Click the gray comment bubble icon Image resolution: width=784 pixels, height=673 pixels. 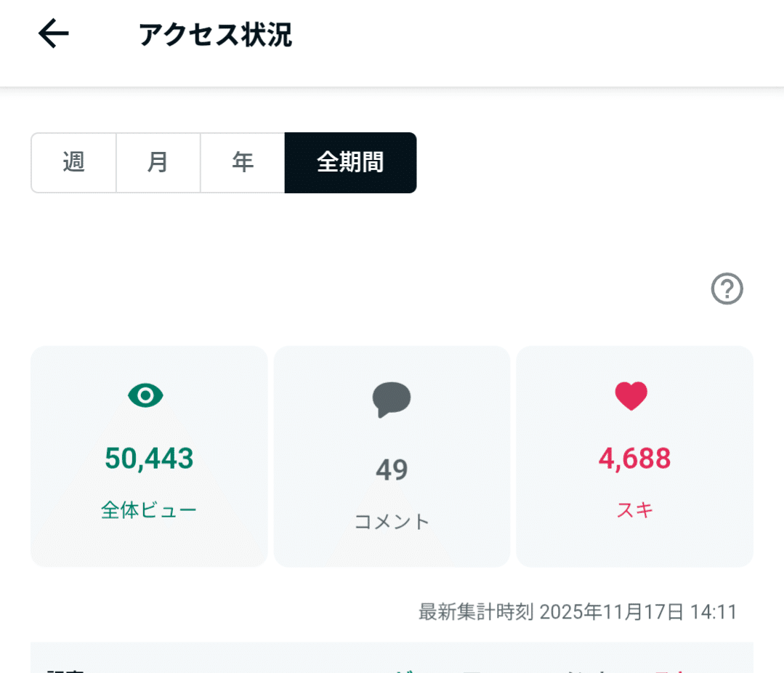392,400
